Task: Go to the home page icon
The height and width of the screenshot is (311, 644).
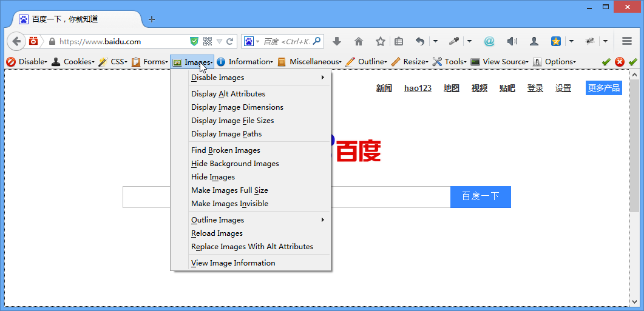Action: point(359,41)
